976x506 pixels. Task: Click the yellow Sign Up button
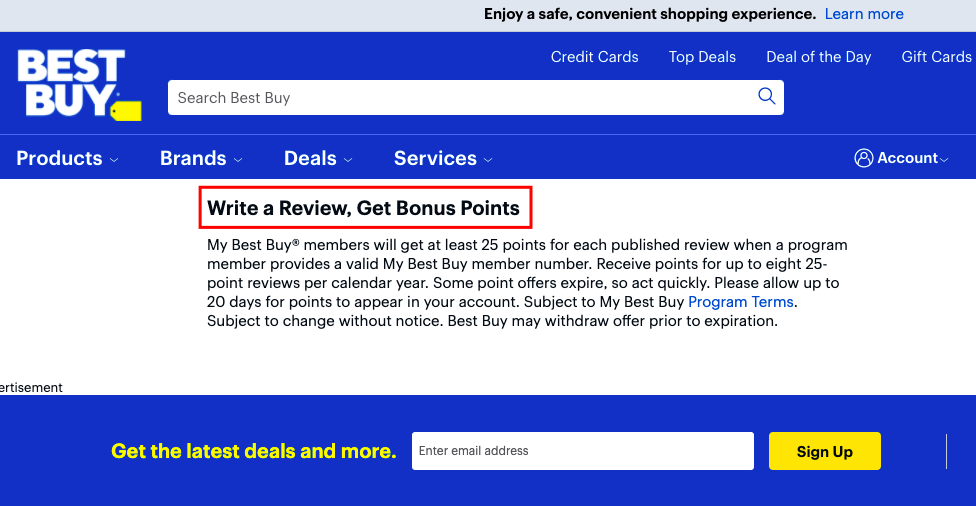tap(825, 451)
